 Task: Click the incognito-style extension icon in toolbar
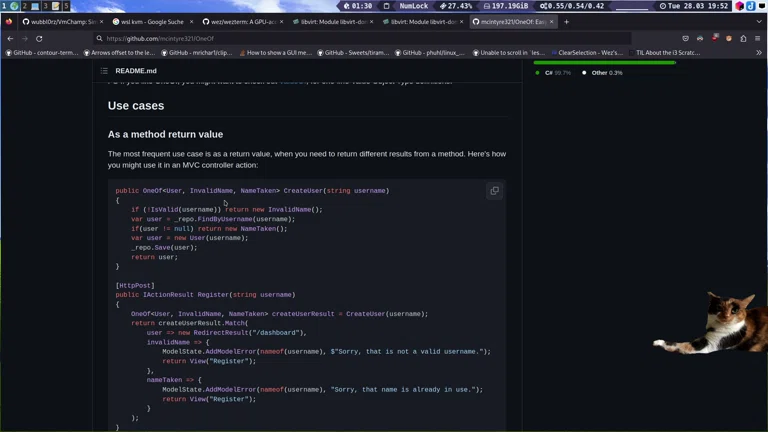coord(700,38)
